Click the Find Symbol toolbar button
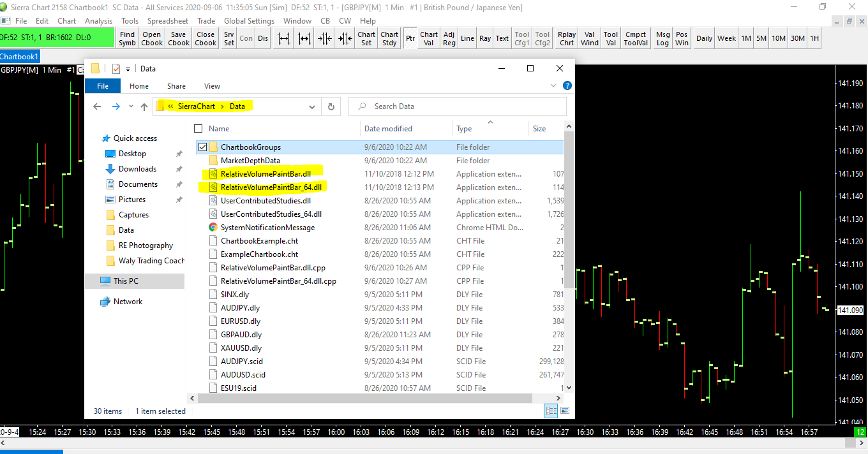The height and width of the screenshot is (454, 868). point(127,38)
